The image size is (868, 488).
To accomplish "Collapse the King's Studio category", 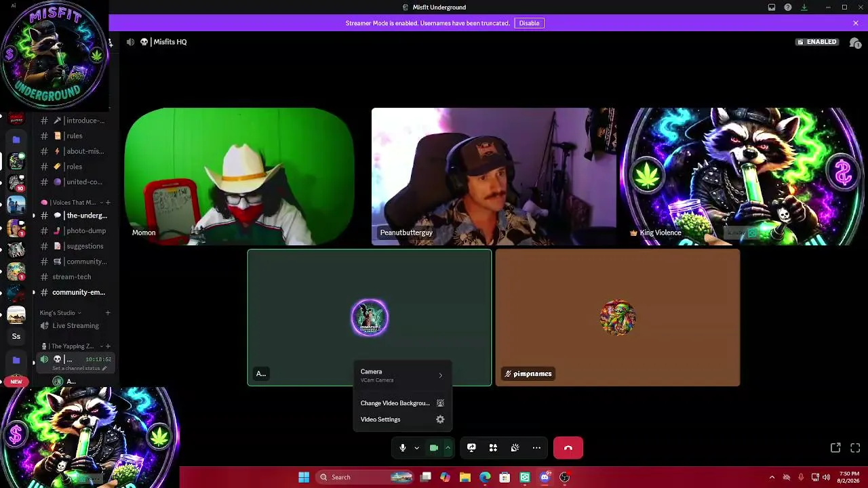I will point(60,313).
